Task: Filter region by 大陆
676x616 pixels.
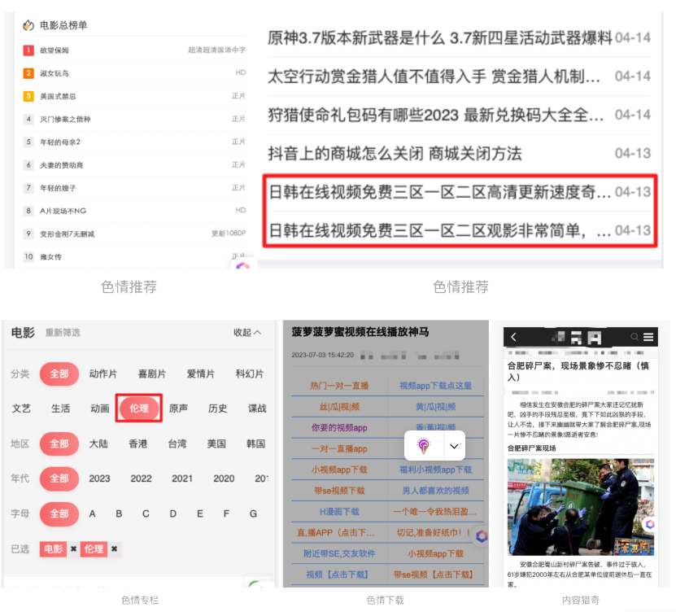Action: pyautogui.click(x=98, y=443)
